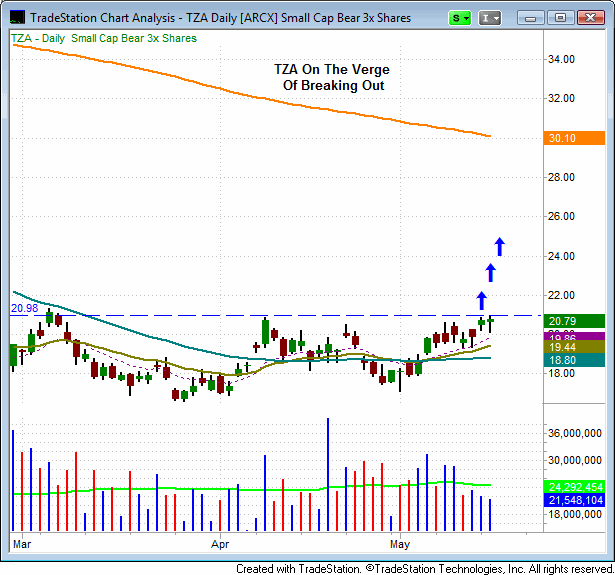Viewport: 615px width, 575px height.
Task: Select the topmost blue up arrow
Action: coord(500,246)
